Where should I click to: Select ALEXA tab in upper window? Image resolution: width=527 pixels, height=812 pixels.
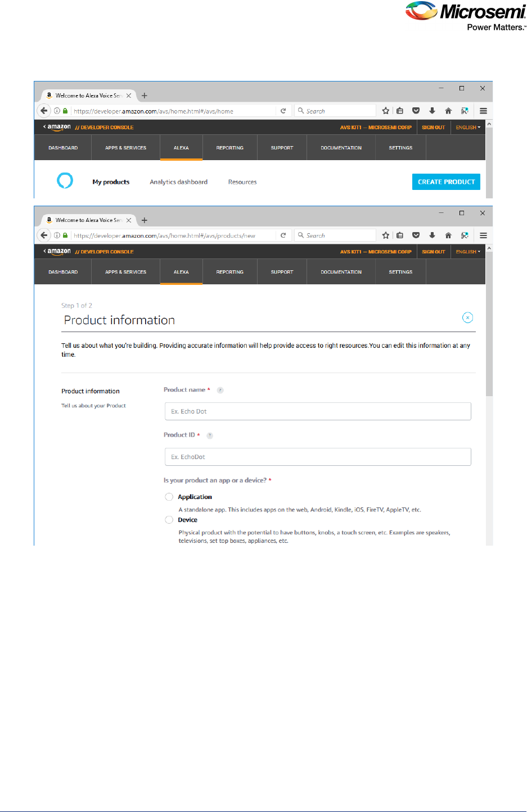pyautogui.click(x=181, y=148)
